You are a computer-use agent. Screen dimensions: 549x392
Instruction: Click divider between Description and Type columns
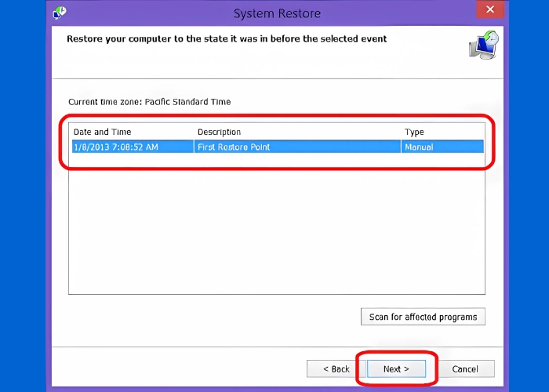coord(401,132)
